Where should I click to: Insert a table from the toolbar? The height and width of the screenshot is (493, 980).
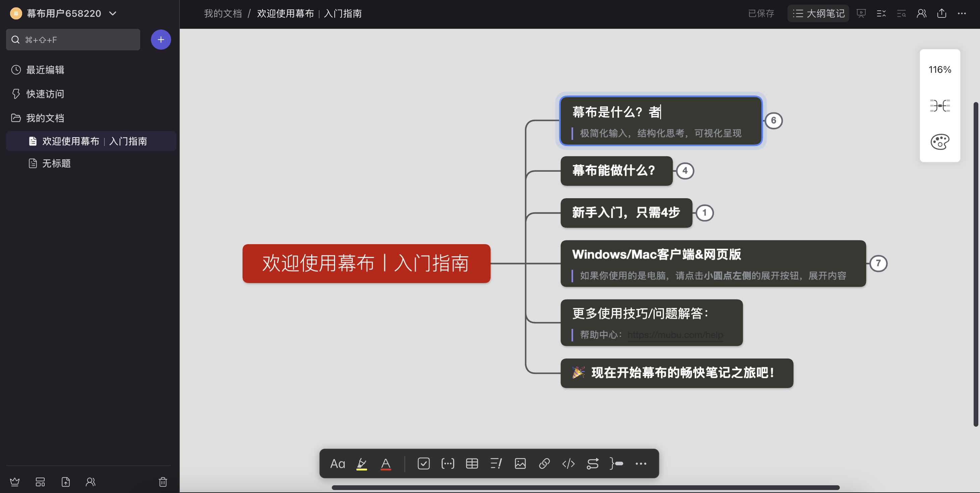(x=472, y=463)
